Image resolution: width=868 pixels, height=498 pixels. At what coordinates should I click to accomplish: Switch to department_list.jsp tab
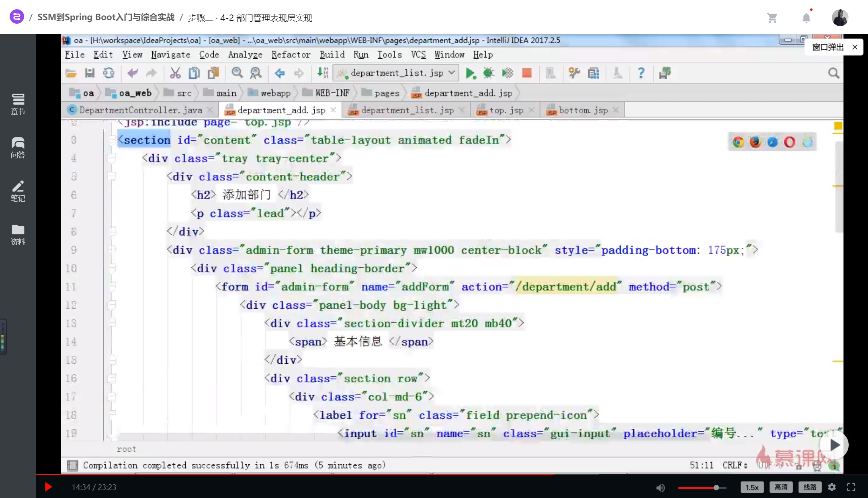click(407, 110)
